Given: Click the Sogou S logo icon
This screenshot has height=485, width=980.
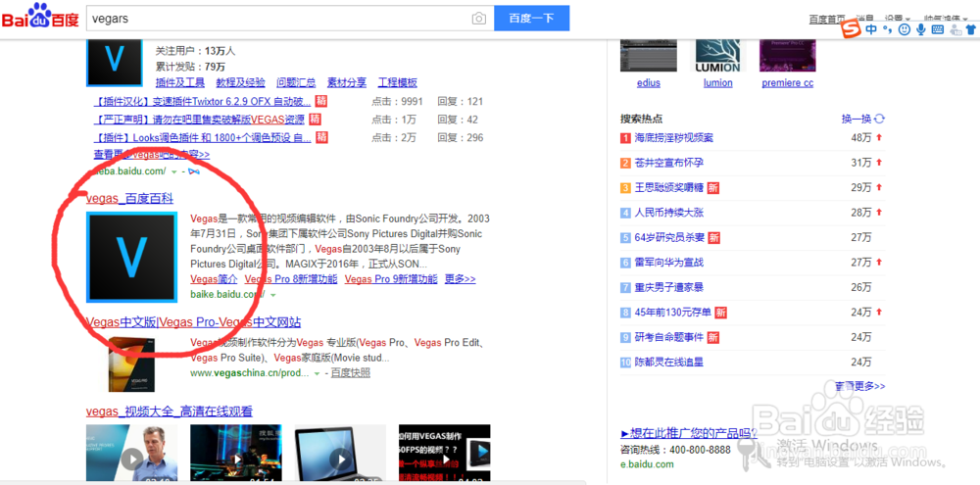Looking at the screenshot, I should pos(853,30).
